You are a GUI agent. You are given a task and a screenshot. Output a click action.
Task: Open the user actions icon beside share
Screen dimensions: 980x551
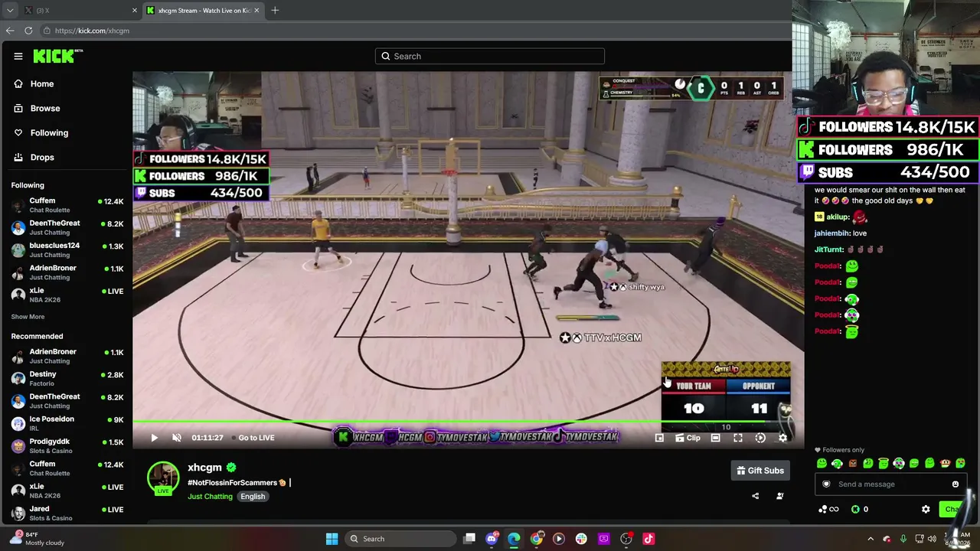(780, 496)
